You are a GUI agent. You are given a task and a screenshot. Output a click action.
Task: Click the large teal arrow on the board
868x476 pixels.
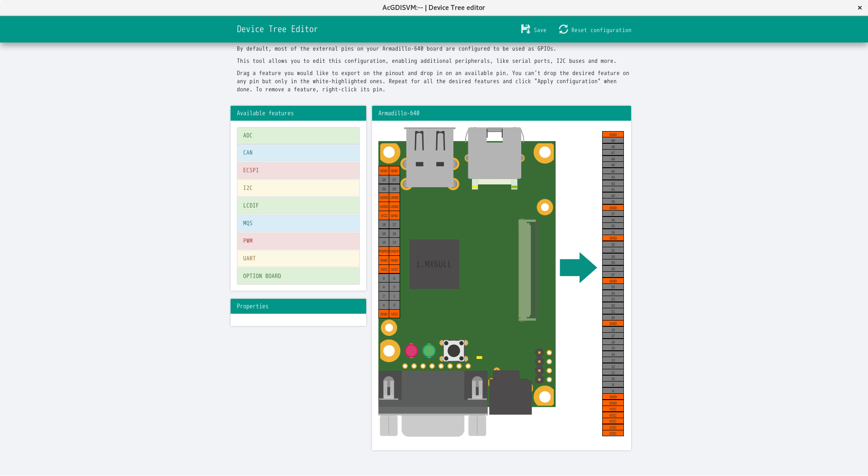(x=578, y=268)
